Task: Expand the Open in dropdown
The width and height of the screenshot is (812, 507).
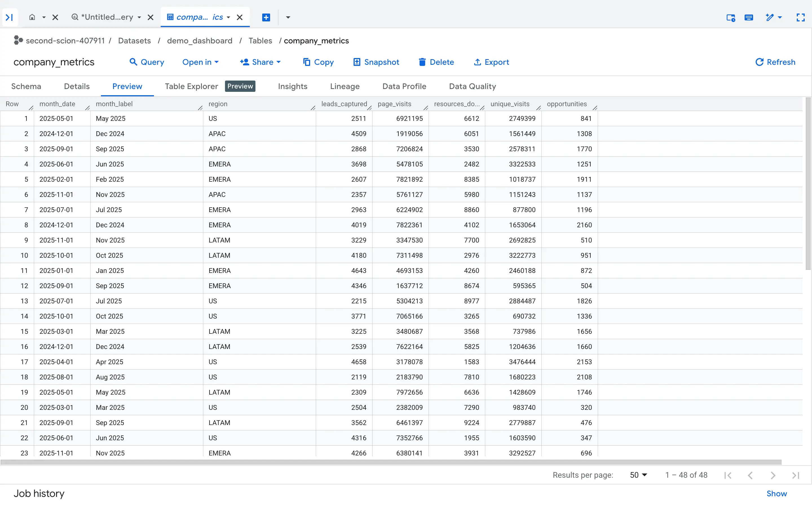Action: click(200, 62)
